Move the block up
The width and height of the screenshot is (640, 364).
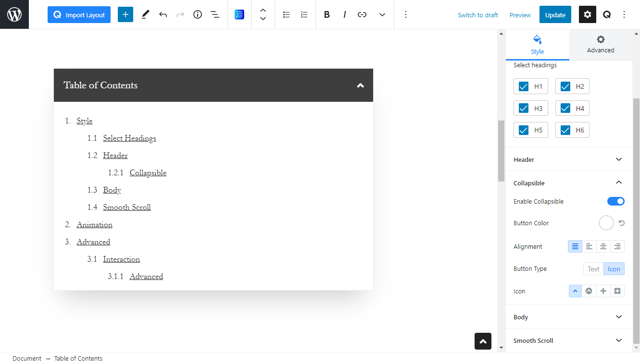(263, 10)
